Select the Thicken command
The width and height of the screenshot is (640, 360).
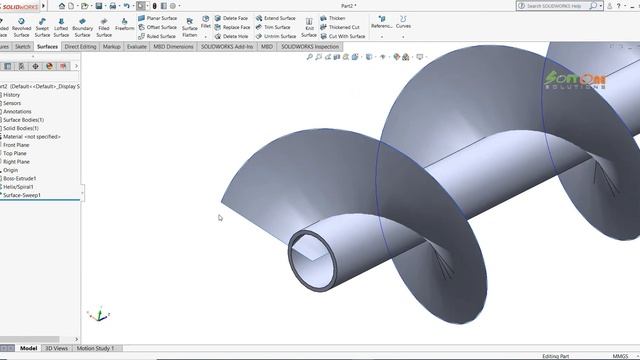tap(333, 18)
